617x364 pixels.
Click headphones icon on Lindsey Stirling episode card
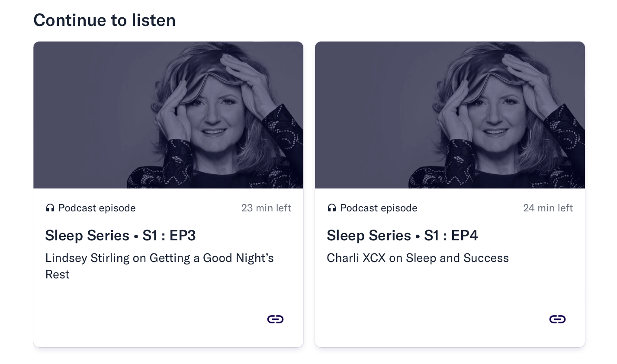[x=50, y=208]
